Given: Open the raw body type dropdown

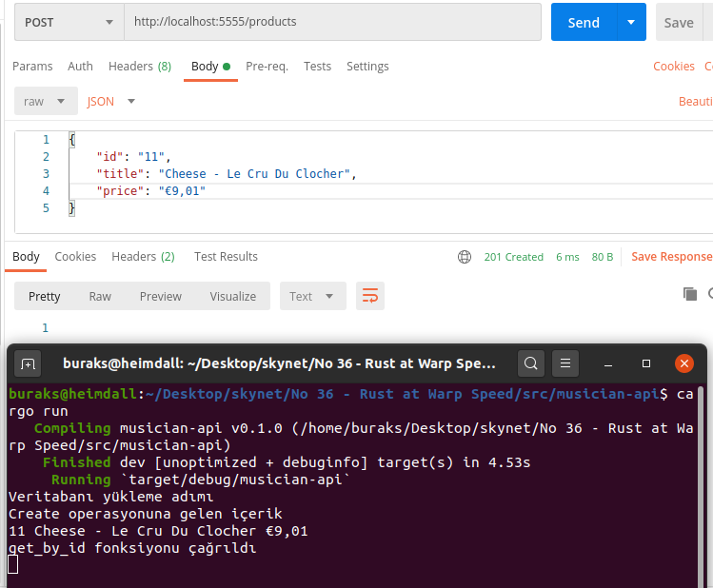Looking at the screenshot, I should click(x=46, y=101).
